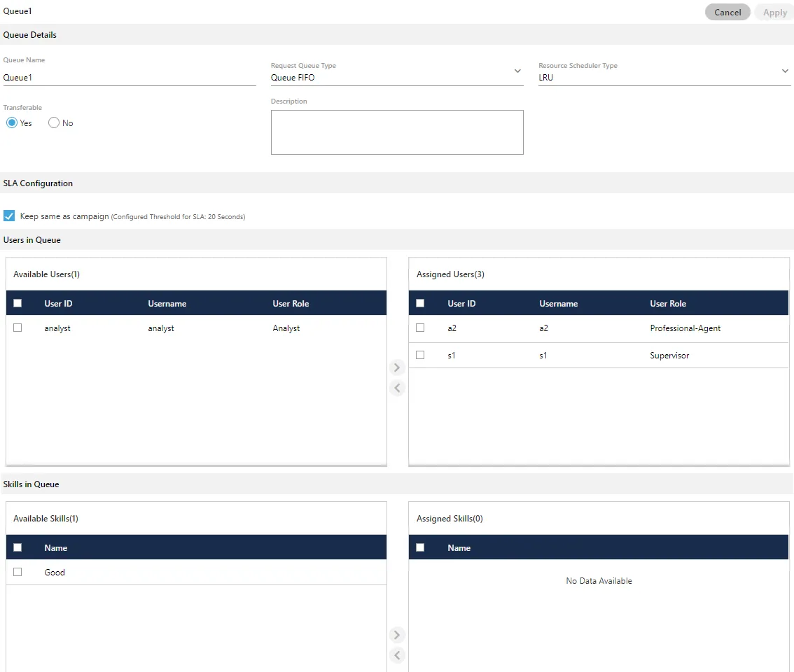Click s1 username cell in Assigned Users
Viewport: 794px width, 672px height.
tap(543, 356)
